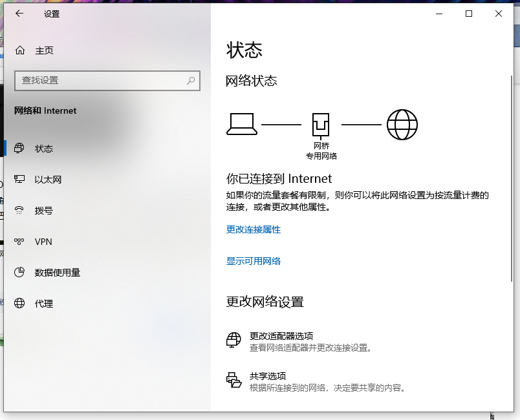This screenshot has height=420, width=520.
Task: Open the VPN sidebar entry label
Action: click(43, 242)
